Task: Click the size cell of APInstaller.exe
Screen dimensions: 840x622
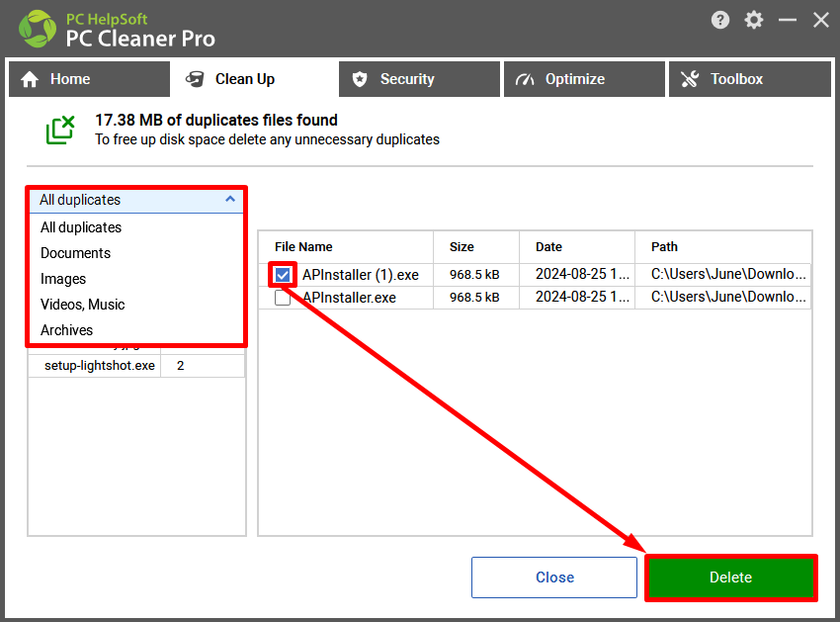Action: 476,298
